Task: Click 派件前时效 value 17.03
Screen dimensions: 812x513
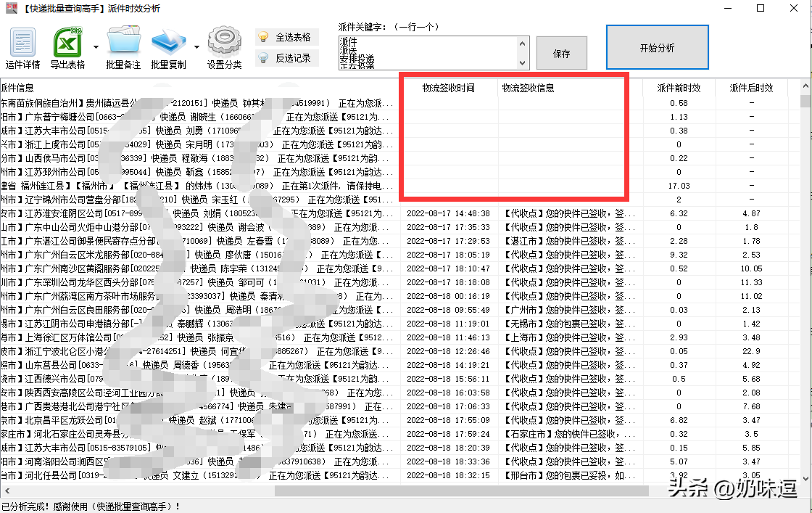Action: tap(679, 186)
